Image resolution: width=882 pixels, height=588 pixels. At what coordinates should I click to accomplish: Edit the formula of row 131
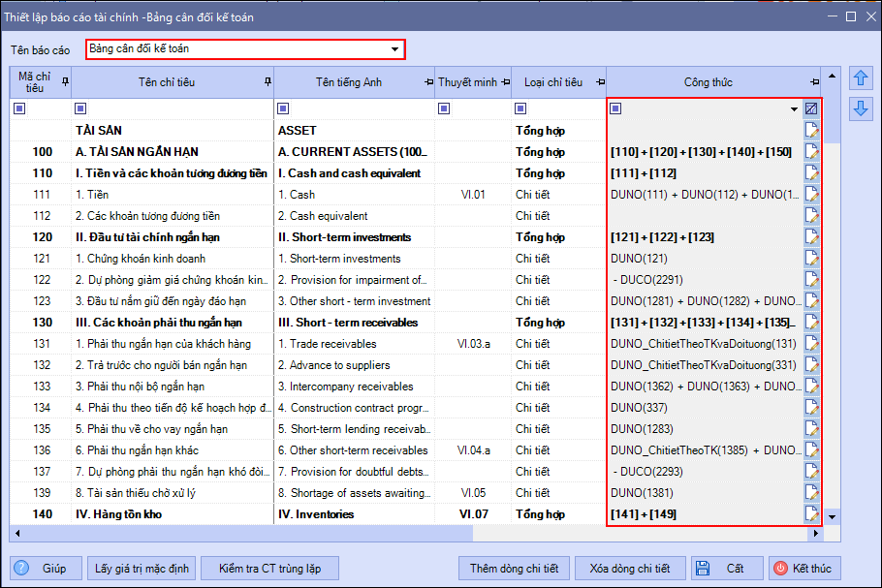tap(811, 344)
